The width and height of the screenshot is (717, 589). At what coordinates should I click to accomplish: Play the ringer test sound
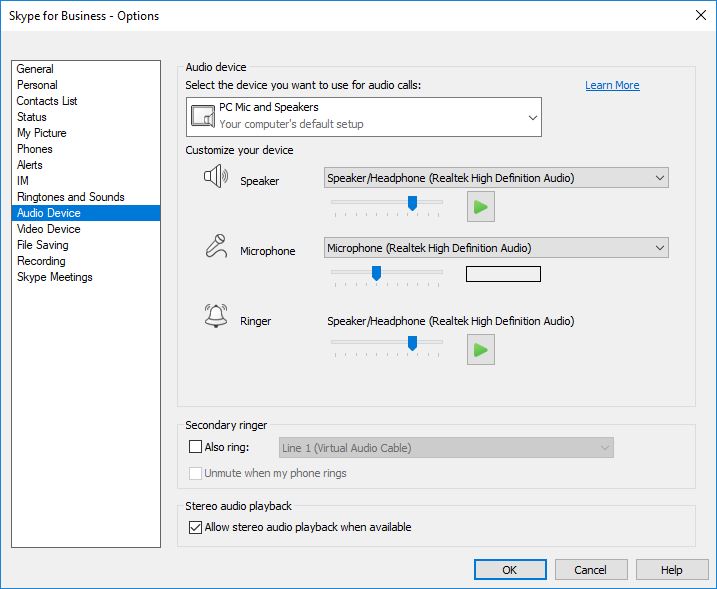tap(481, 350)
